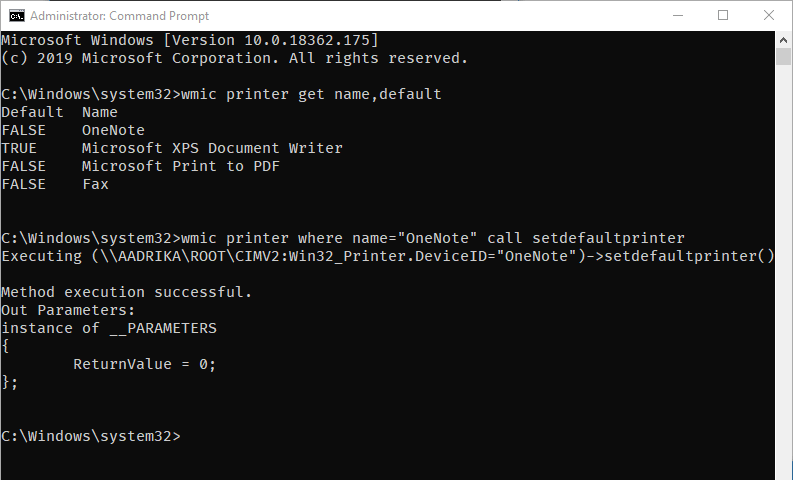Close the Administrator Command Prompt window
Screen dimensions: 793x480
769,15
